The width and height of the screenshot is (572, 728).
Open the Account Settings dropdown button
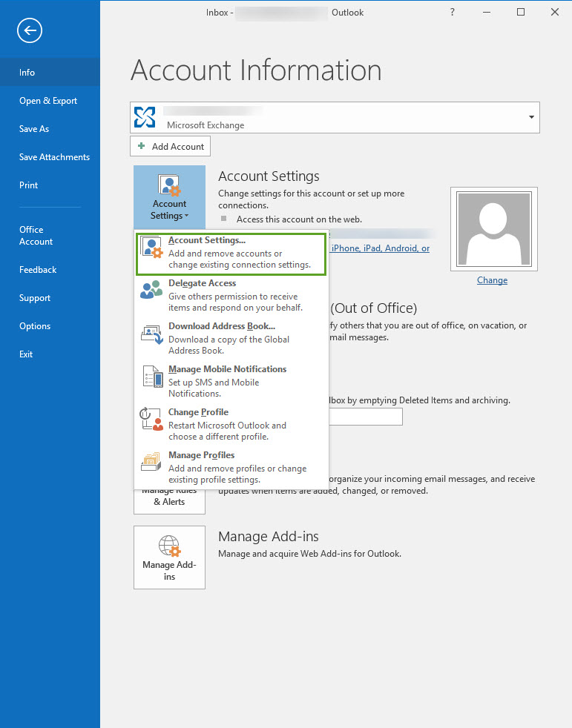(170, 197)
